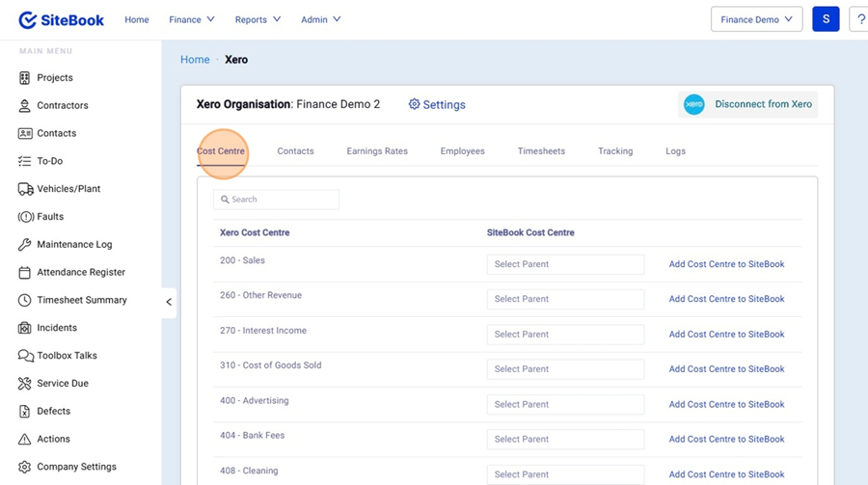868x485 pixels.
Task: Select the Toolbox Talks chat icon
Action: coord(25,356)
